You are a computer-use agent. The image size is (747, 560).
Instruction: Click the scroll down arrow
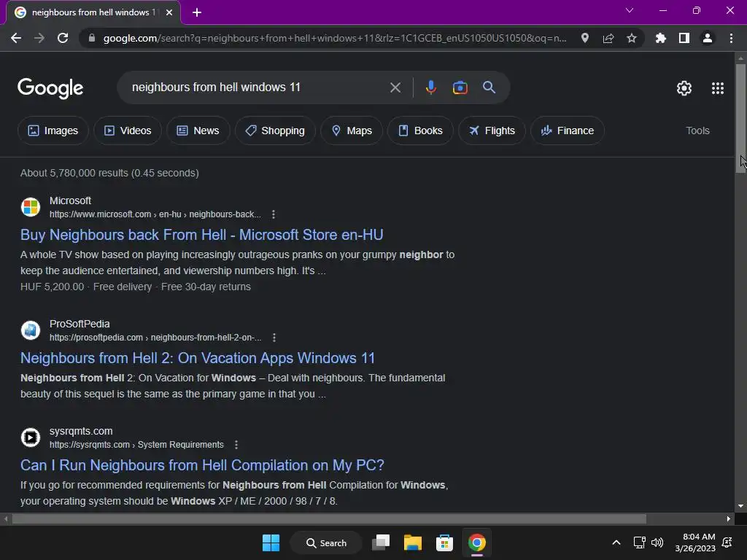click(740, 506)
